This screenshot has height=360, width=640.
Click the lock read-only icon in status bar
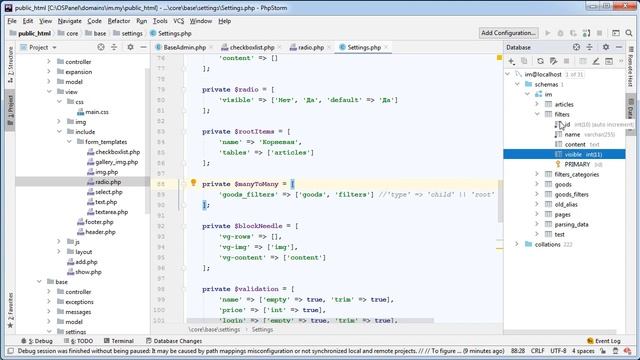[603, 351]
